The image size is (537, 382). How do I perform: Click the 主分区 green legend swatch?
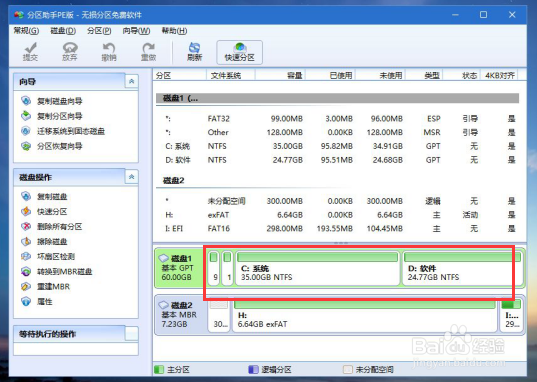[159, 369]
